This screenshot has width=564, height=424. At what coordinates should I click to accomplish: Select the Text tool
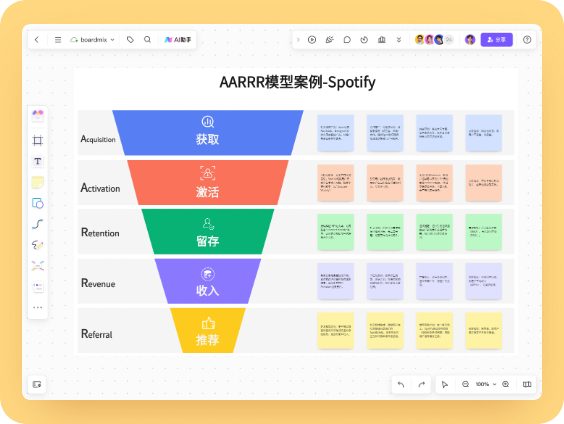point(38,161)
